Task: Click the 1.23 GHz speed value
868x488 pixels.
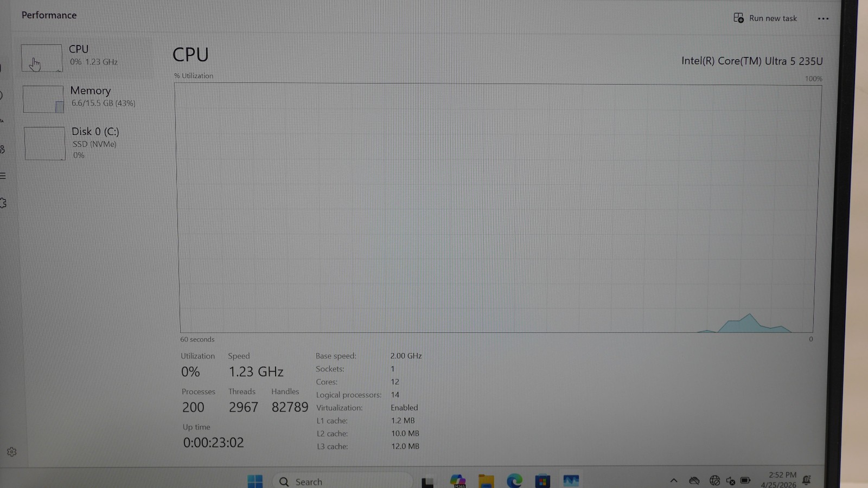Action: pos(256,371)
